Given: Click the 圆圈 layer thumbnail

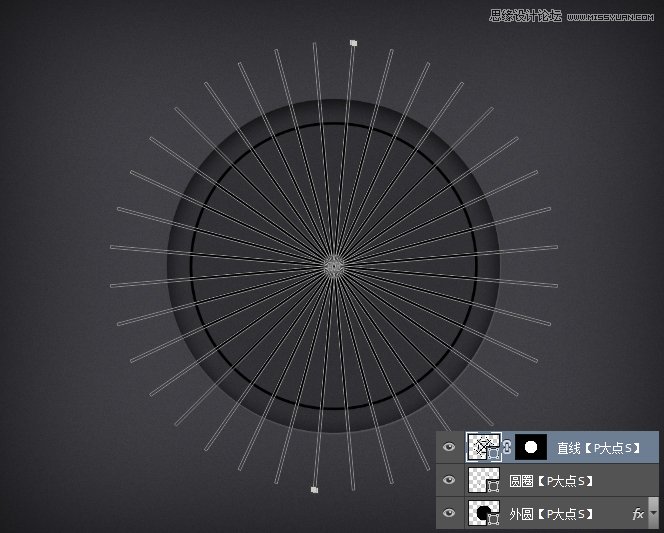Looking at the screenshot, I should [x=483, y=481].
